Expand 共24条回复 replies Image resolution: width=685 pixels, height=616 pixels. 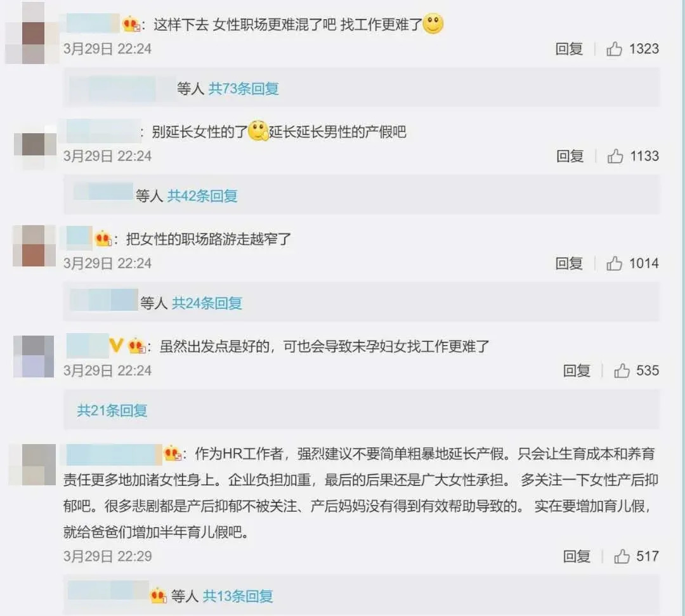(207, 303)
